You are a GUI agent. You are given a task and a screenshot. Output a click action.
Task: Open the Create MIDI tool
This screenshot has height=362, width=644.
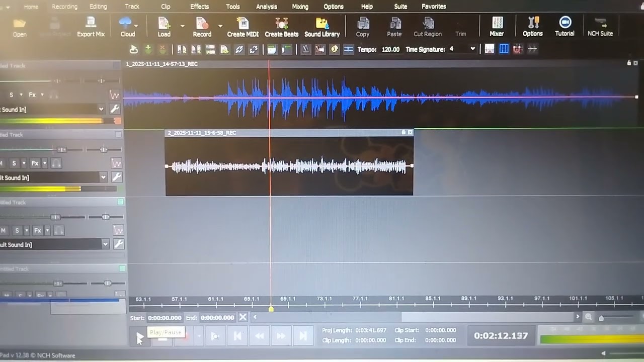(x=243, y=27)
